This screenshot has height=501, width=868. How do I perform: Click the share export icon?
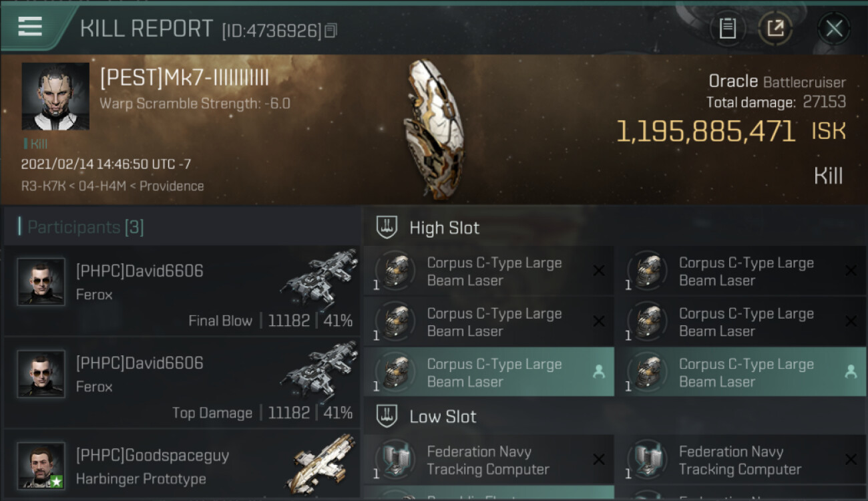[x=775, y=28]
